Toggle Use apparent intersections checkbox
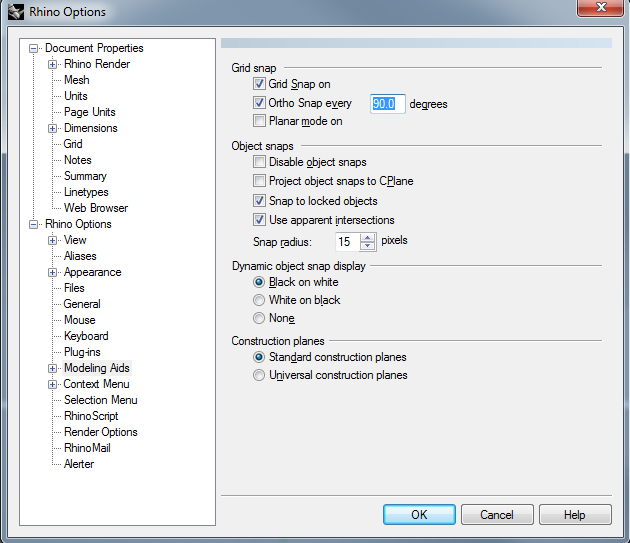This screenshot has height=543, width=630. (259, 219)
